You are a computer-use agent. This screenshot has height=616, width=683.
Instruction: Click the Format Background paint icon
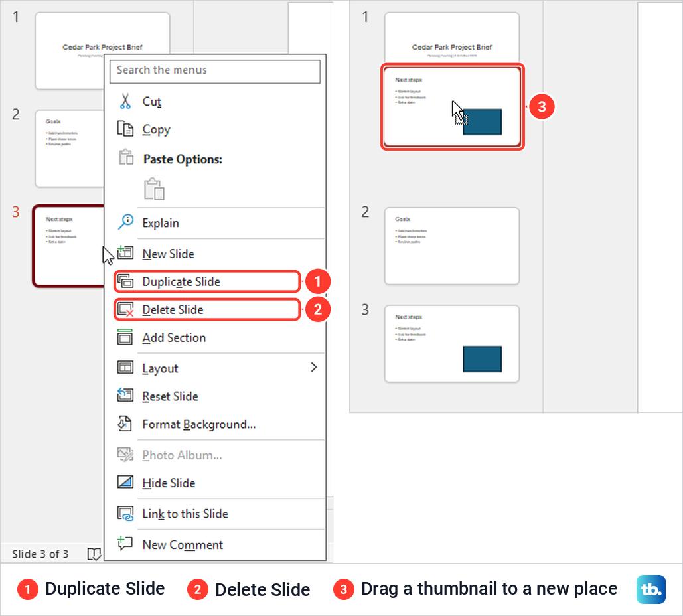pos(125,424)
